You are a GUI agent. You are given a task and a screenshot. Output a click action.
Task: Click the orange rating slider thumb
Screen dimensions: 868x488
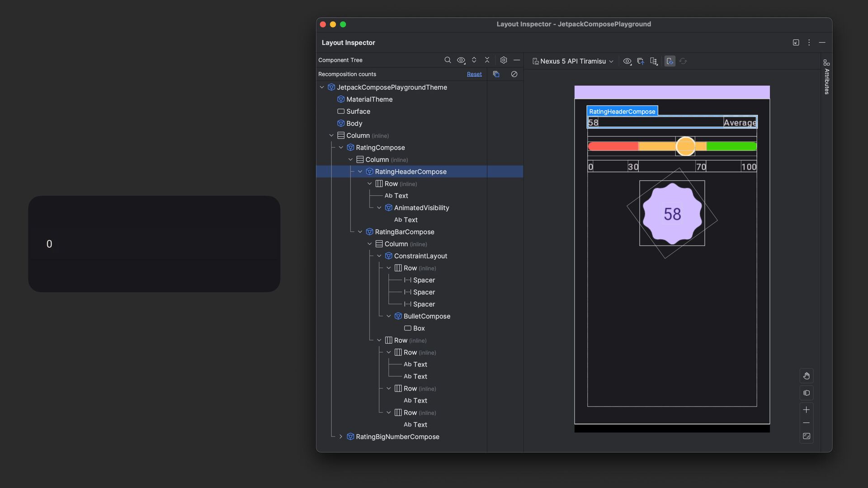pyautogui.click(x=685, y=146)
